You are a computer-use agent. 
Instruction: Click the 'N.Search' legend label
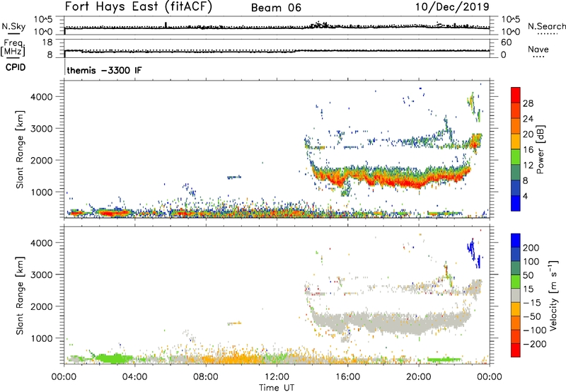point(546,26)
